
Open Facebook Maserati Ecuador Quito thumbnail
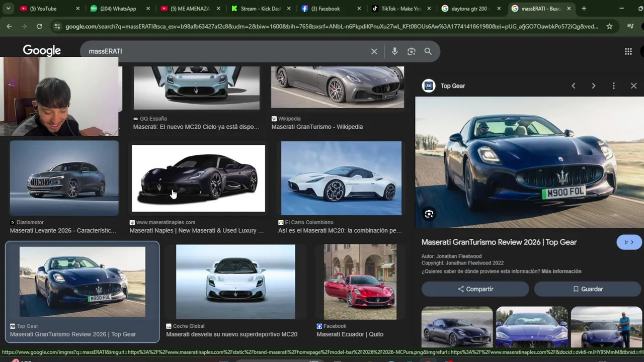point(360,282)
